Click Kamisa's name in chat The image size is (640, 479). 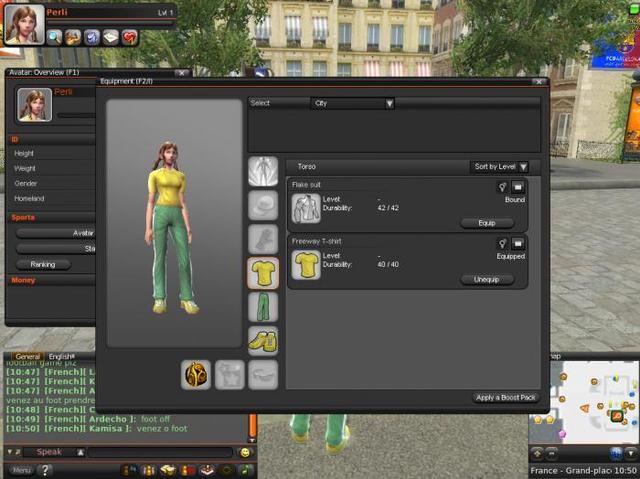pos(106,428)
